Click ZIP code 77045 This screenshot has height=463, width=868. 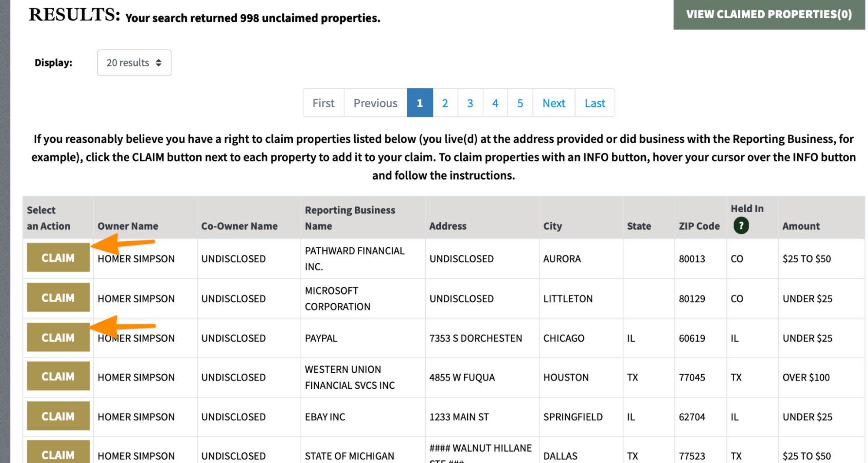[692, 378]
